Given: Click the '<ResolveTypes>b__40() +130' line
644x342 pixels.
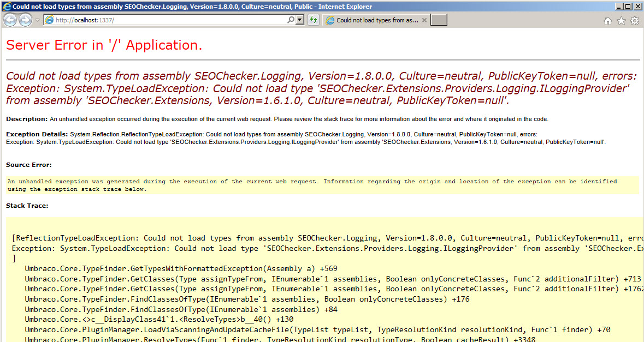Looking at the screenshot, I should [159, 320].
